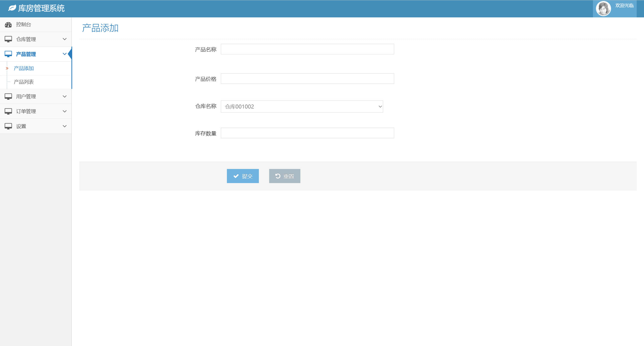The width and height of the screenshot is (644, 346).
Task: Click the monitor icon next to 设置
Action: coord(8,126)
